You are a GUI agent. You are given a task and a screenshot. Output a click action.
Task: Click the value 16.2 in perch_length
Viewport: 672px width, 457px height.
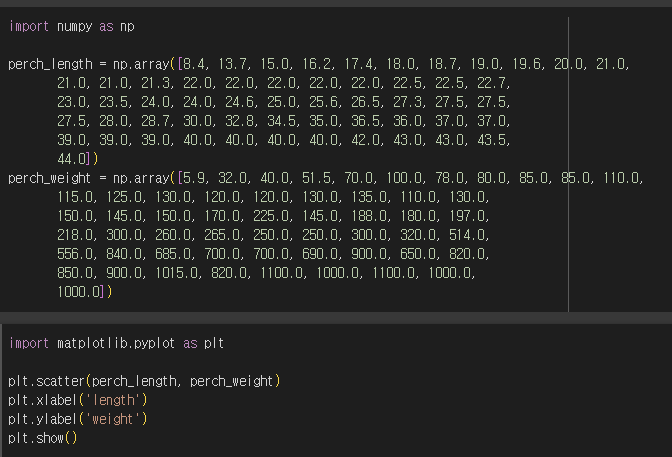(317, 64)
